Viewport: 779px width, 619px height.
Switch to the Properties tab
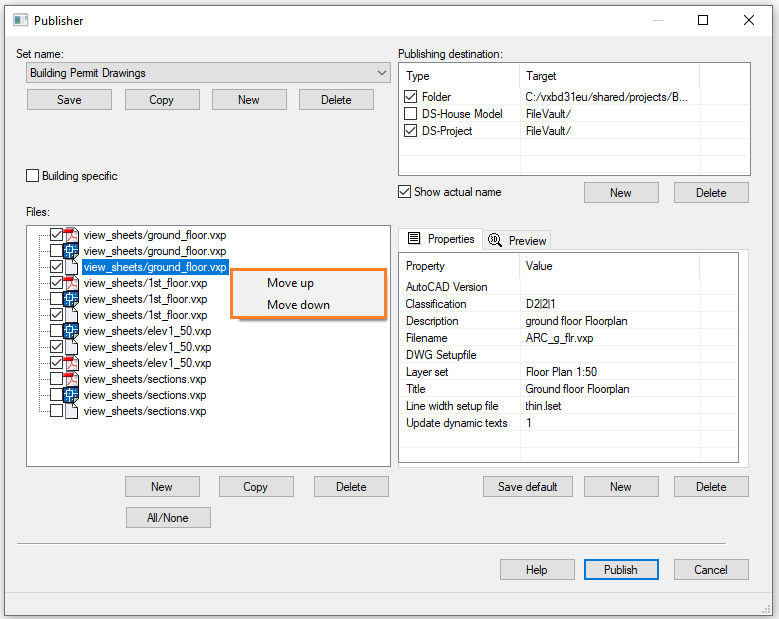pyautogui.click(x=441, y=239)
